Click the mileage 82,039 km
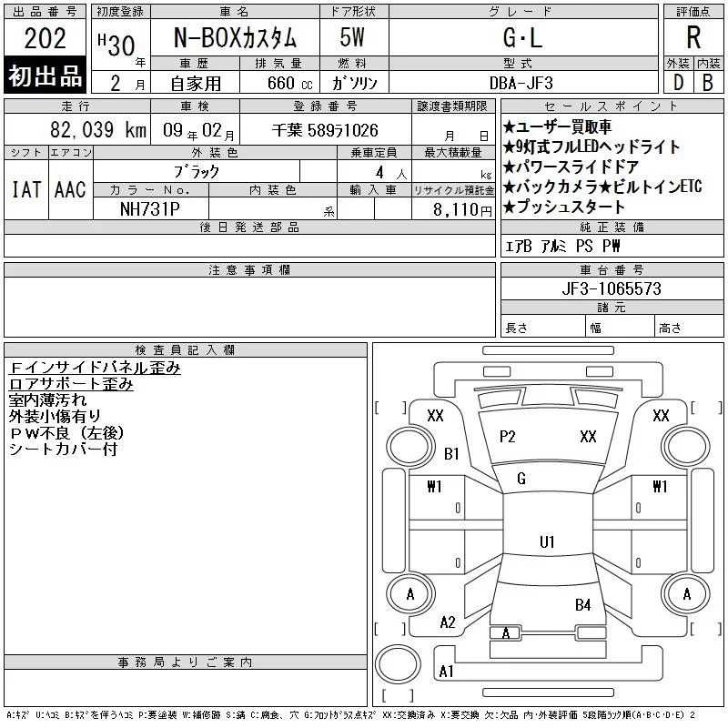This screenshot has height=728, width=728. click(98, 129)
